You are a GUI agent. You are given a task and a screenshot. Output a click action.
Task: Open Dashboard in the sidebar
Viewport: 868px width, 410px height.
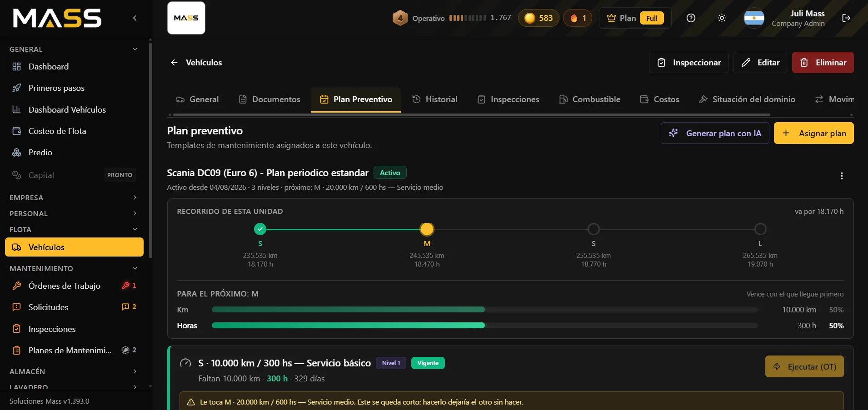[74, 67]
